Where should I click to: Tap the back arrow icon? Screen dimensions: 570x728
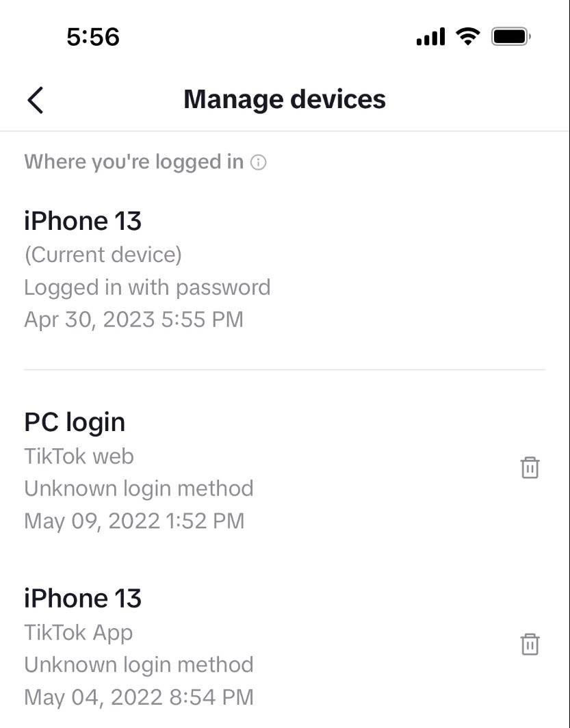click(x=36, y=100)
